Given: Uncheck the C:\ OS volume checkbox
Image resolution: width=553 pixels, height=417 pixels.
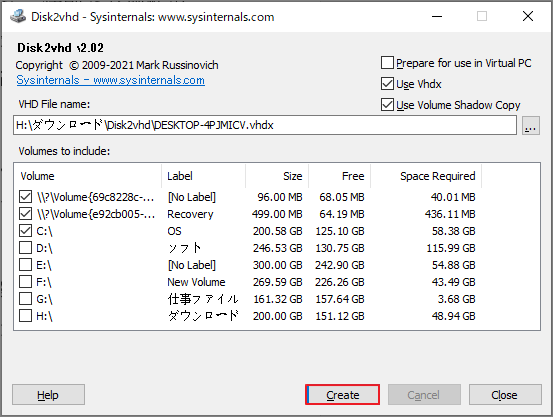Looking at the screenshot, I should (25, 231).
